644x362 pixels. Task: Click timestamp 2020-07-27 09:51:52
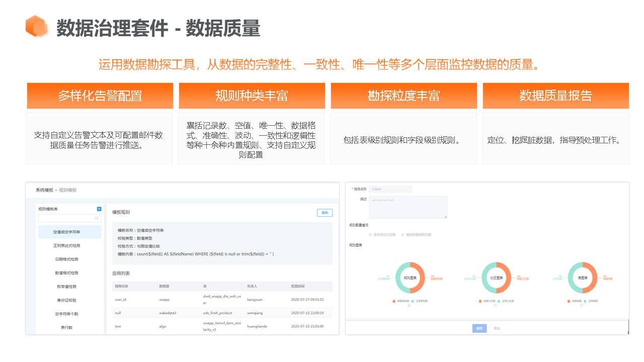(307, 300)
